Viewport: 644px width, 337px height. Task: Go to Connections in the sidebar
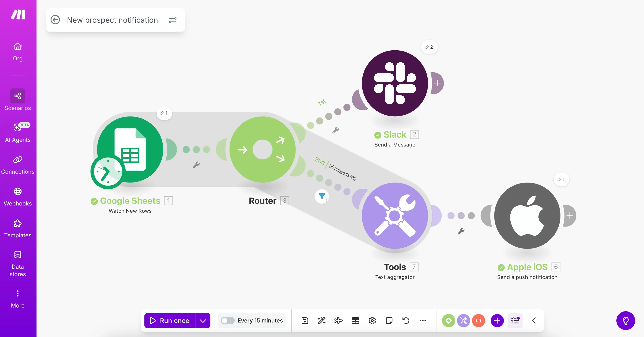18,165
